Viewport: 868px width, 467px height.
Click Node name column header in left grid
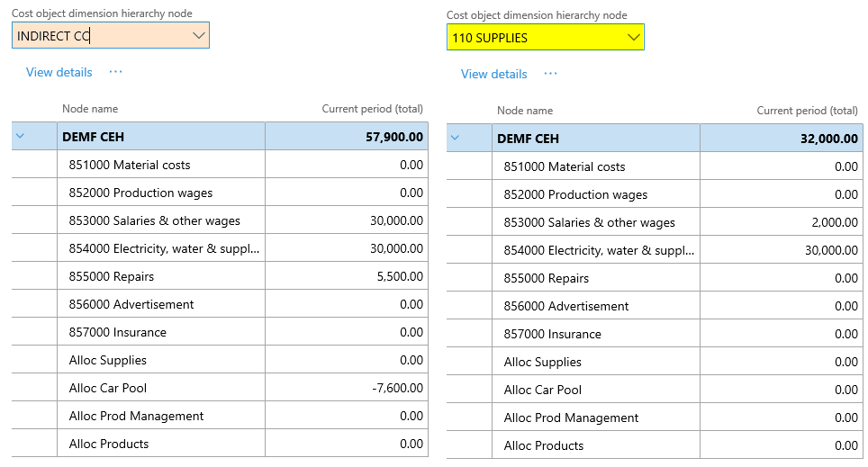[x=90, y=109]
